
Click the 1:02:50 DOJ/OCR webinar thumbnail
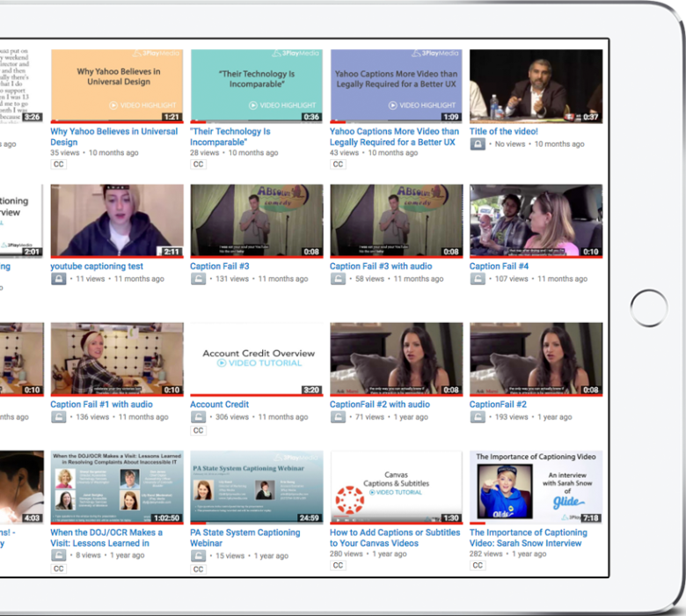tap(117, 488)
